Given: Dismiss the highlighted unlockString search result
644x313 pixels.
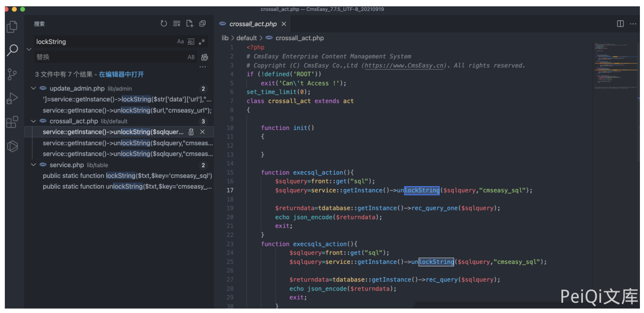Looking at the screenshot, I should [x=203, y=132].
